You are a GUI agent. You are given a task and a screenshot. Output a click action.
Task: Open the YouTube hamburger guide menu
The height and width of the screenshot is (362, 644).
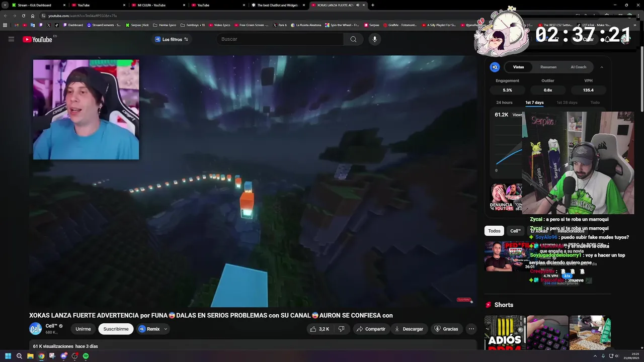coord(11,39)
